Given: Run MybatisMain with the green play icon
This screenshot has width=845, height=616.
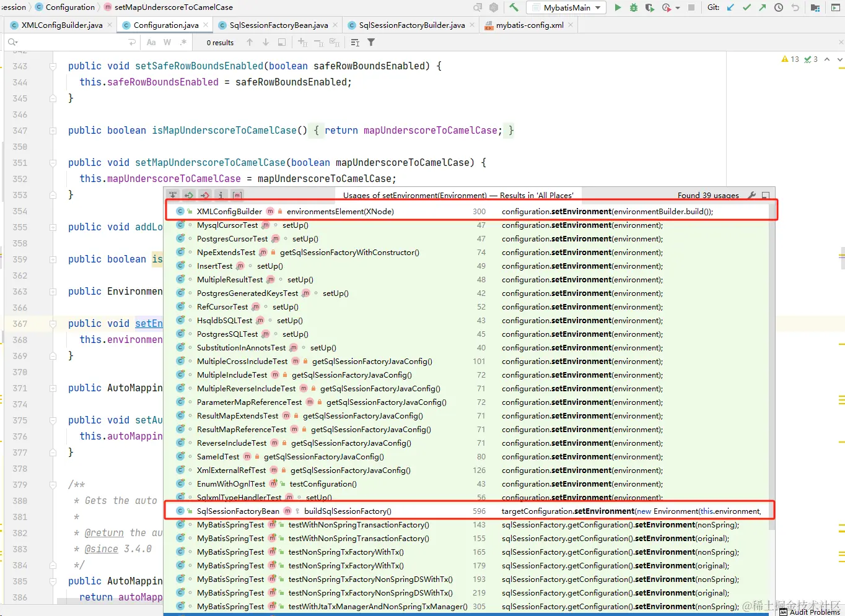Looking at the screenshot, I should click(618, 7).
